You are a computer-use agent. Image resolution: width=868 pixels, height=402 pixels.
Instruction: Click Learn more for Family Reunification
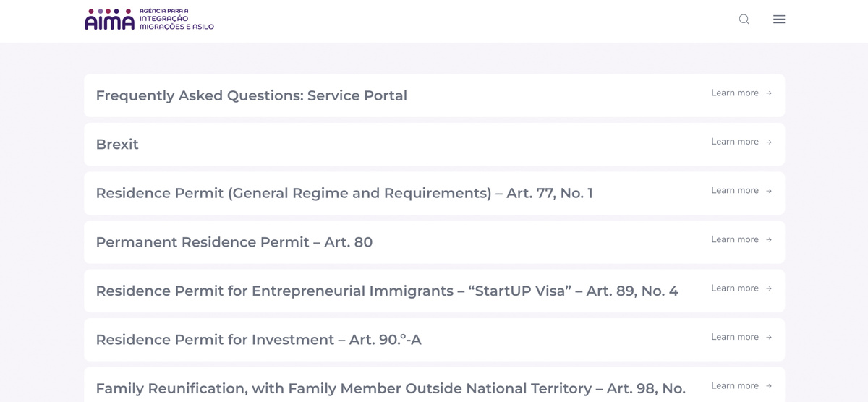[734, 386]
